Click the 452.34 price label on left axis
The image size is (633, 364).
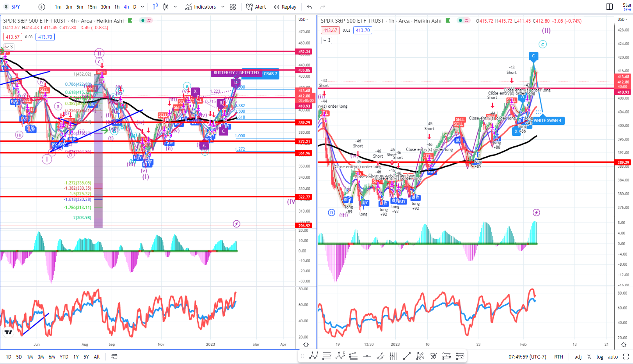pos(304,51)
